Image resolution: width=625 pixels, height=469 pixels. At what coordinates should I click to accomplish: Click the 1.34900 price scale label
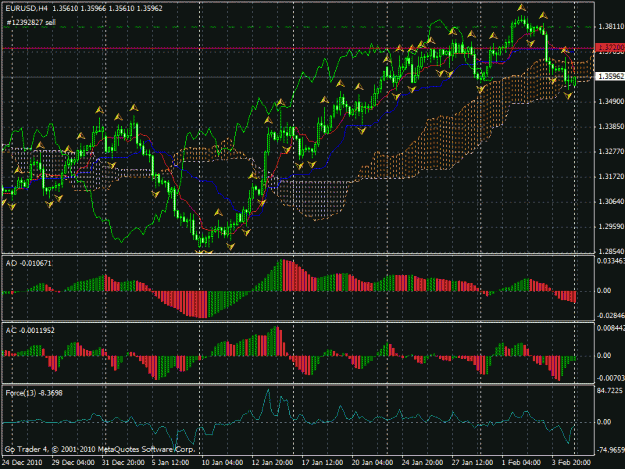click(610, 102)
